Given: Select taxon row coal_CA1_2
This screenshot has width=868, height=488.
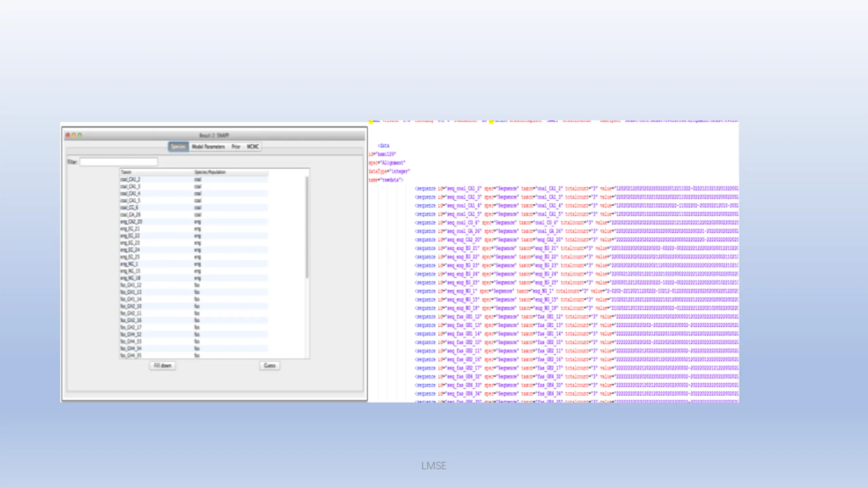Looking at the screenshot, I should 194,179.
